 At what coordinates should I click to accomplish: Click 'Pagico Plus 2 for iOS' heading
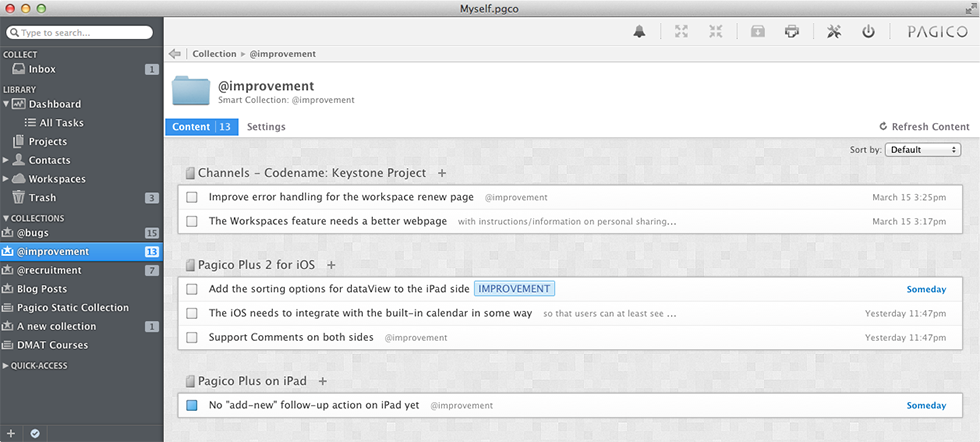pos(256,265)
